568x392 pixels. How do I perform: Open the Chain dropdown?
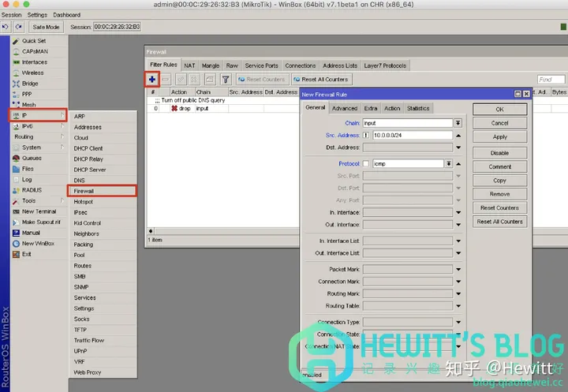458,123
